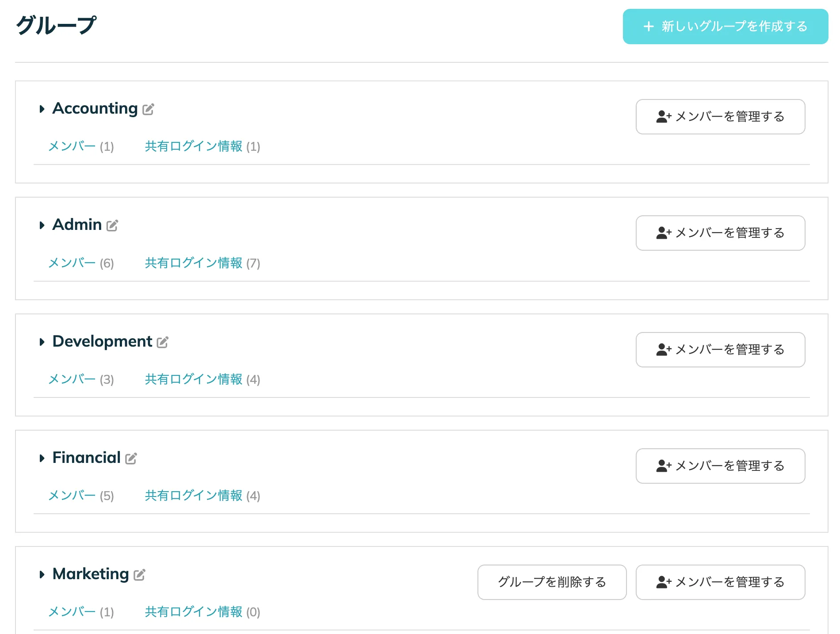Open Admin 共有ログイン情報 (7) tab

pos(202,263)
